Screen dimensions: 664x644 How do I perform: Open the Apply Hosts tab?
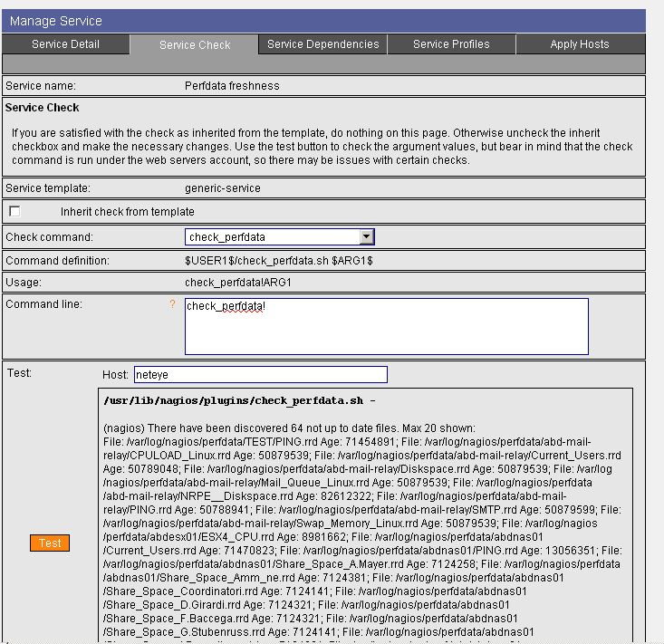click(x=580, y=44)
